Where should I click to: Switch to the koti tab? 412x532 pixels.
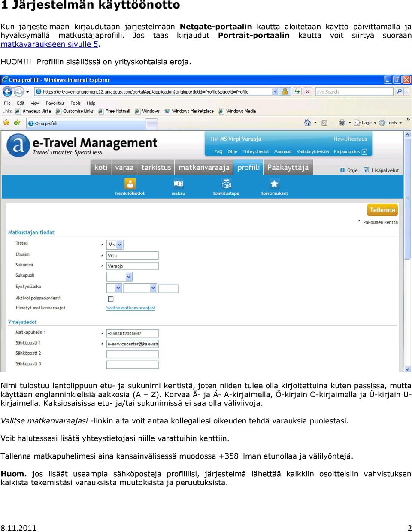pos(101,168)
